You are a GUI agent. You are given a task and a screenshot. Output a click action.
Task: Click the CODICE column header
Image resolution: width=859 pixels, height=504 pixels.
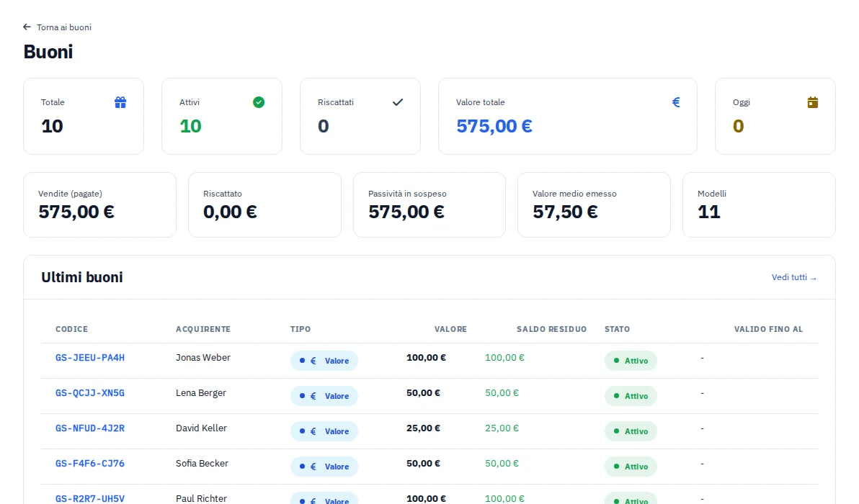click(72, 329)
